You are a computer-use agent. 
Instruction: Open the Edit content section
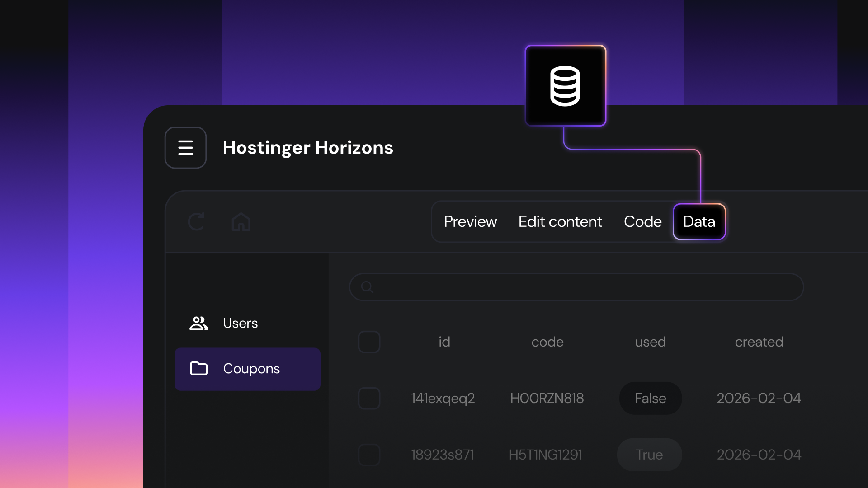click(560, 221)
